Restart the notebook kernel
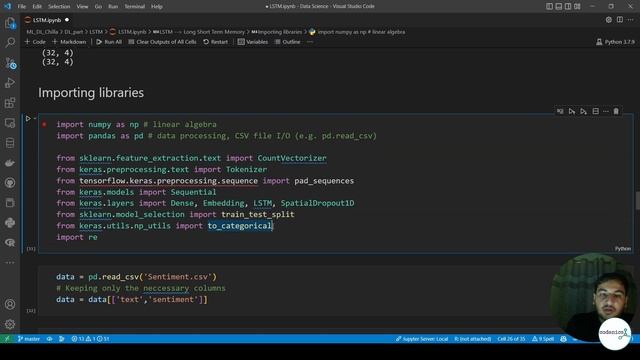The height and width of the screenshot is (360, 640). [x=216, y=42]
